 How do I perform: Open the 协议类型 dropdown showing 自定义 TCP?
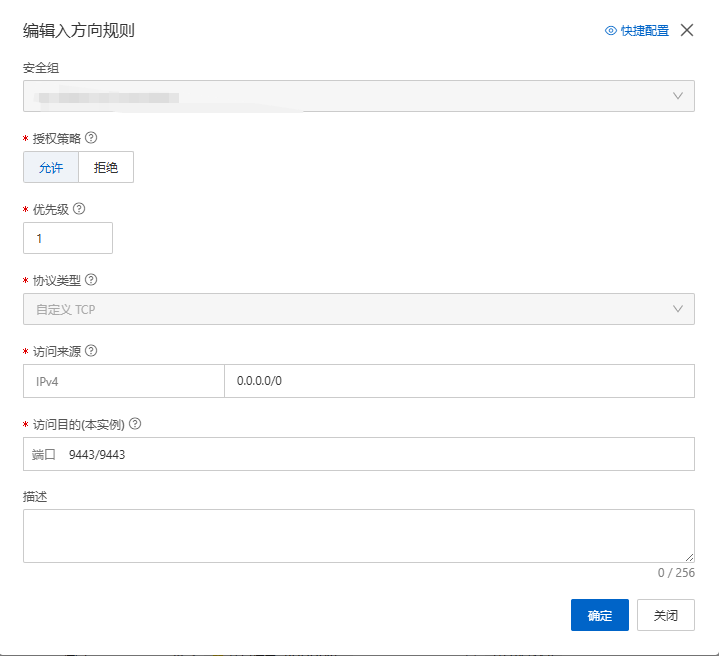tap(358, 309)
